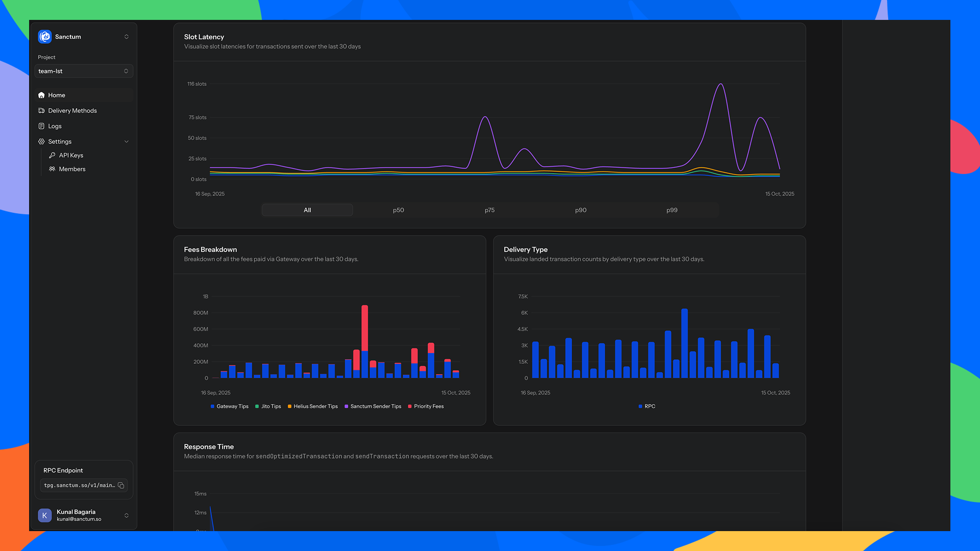980x551 pixels.
Task: Click the tallest red bar in Fees Breakdown
Action: coord(364,328)
